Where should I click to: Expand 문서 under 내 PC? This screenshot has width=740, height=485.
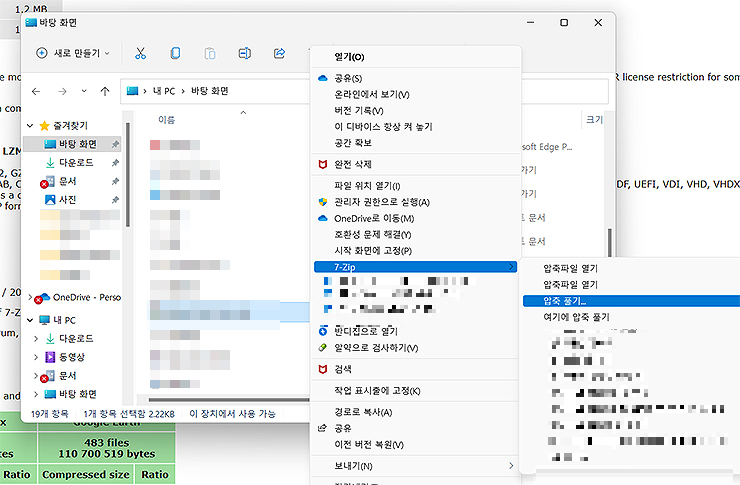click(36, 376)
